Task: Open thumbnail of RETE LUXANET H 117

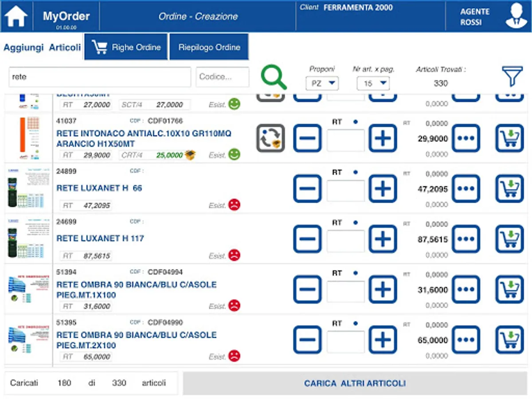Action: [29, 239]
